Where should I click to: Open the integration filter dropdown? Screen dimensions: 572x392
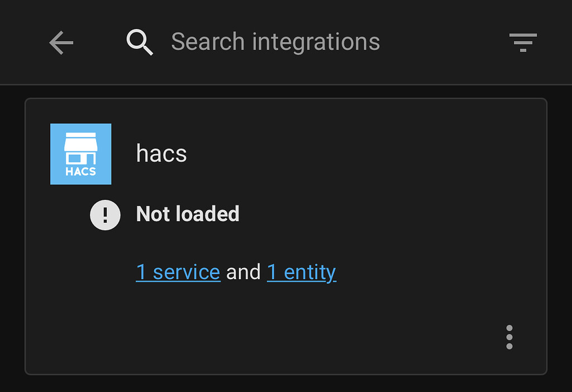click(522, 41)
